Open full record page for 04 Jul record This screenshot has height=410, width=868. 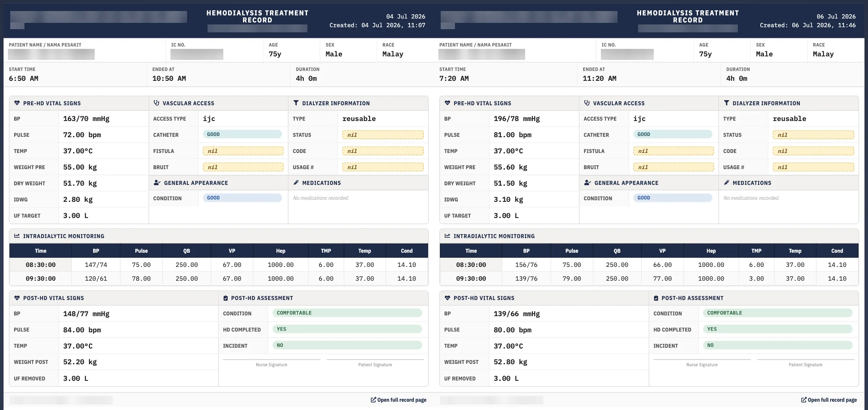pos(398,400)
